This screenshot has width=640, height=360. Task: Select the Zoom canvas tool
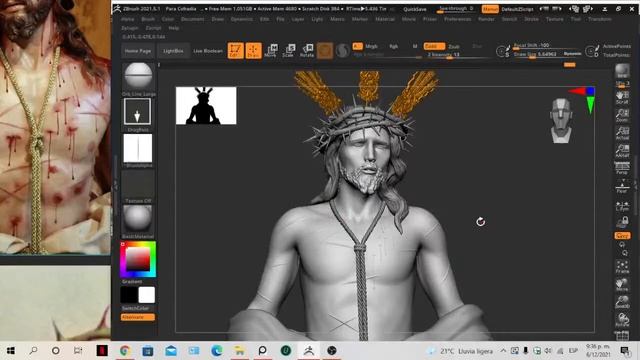tap(622, 116)
